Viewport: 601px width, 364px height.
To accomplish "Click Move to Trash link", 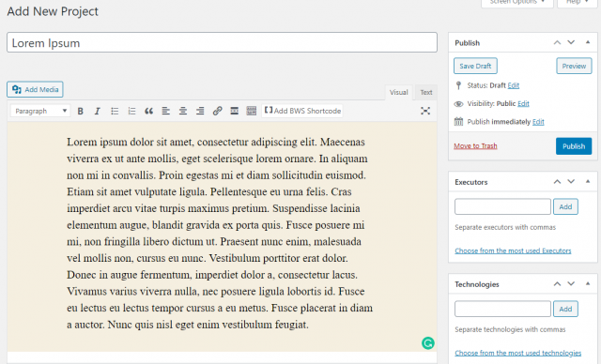I will 475,145.
